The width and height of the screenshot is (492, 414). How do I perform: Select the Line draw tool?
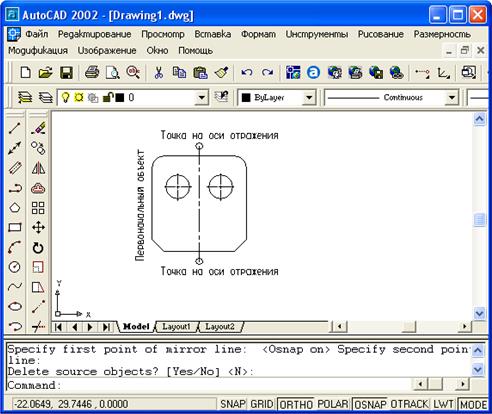15,128
